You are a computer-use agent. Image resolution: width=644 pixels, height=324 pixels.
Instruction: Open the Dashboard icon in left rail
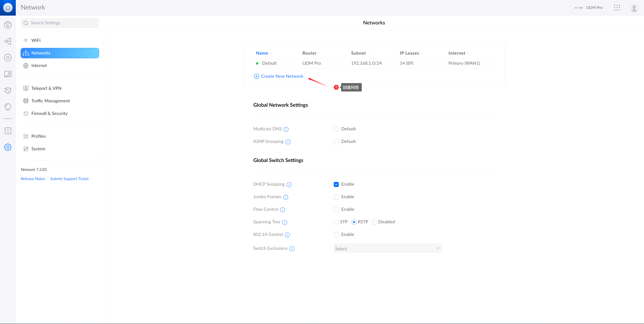click(x=8, y=25)
